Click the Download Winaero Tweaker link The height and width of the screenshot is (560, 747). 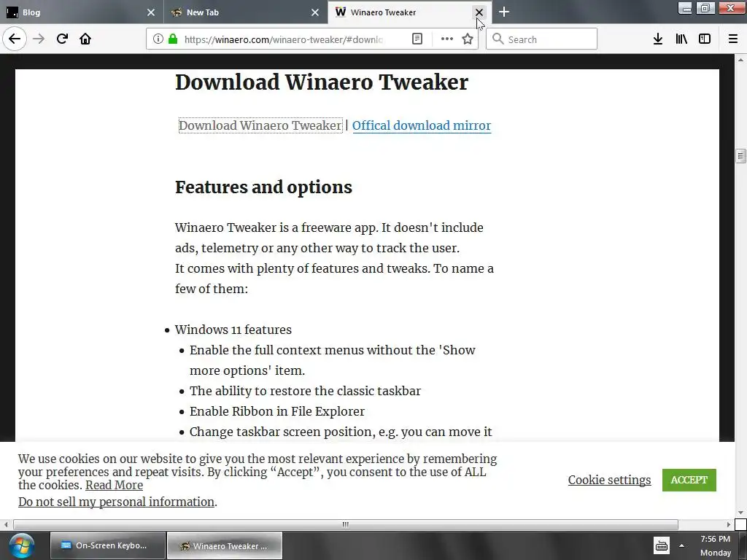260,125
